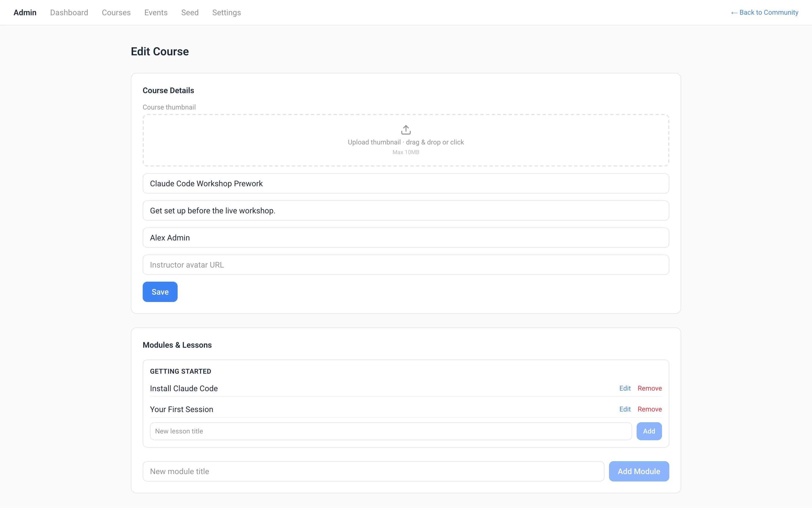The height and width of the screenshot is (508, 812).
Task: Open the Dashboard nav item
Action: (69, 12)
